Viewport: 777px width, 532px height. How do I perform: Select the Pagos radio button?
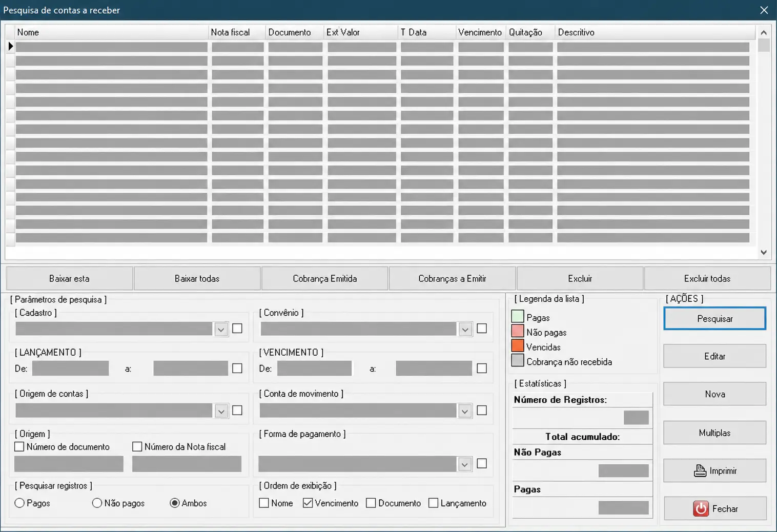click(19, 503)
